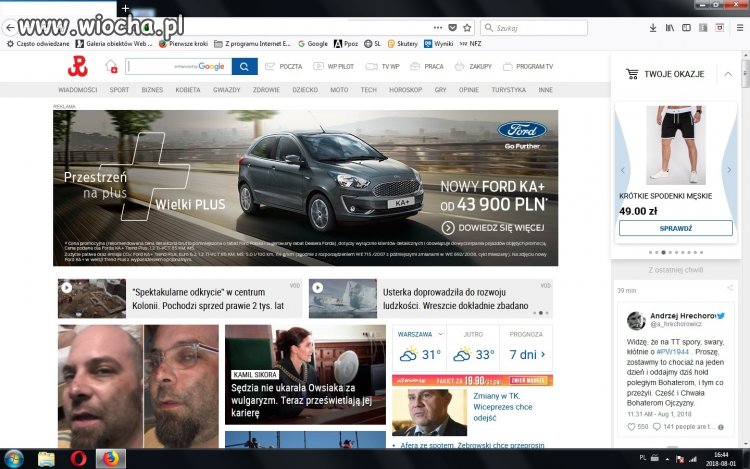Image resolution: width=750 pixels, height=469 pixels.
Task: Click DOWIEDZ SIĘ WIĘCEJ on Ford ad
Action: tap(493, 228)
